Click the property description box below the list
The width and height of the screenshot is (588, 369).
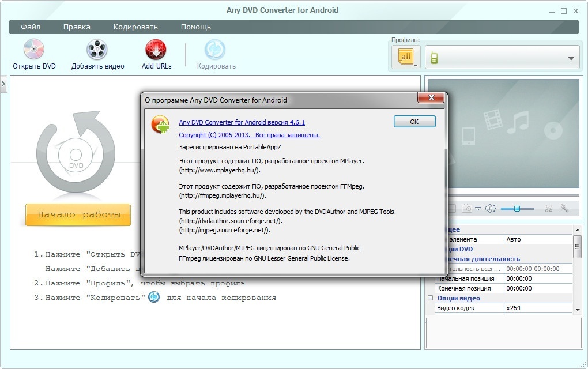504,333
